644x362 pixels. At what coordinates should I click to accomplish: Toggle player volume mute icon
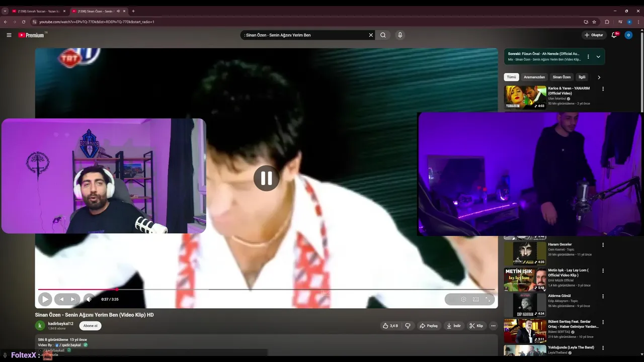tap(89, 299)
